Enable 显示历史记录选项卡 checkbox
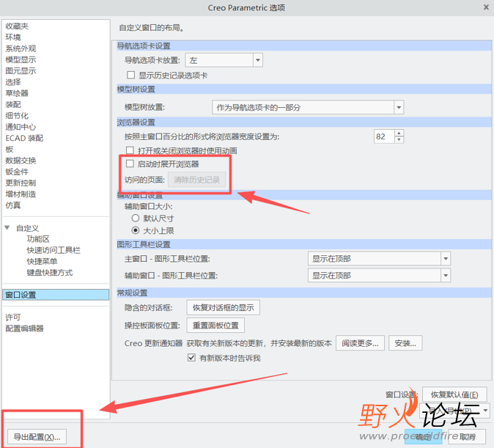 [130, 75]
